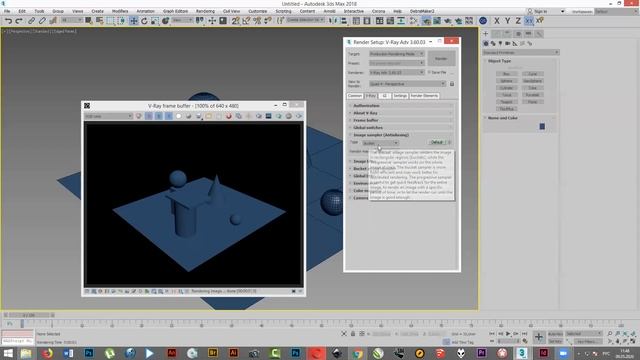Viewport: 640px width, 360px height.
Task: Expand the Frame buffer rollout
Action: pos(401,120)
